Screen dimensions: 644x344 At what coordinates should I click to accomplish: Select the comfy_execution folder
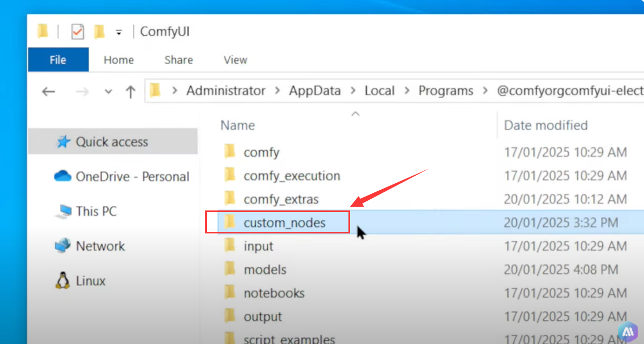coord(292,176)
